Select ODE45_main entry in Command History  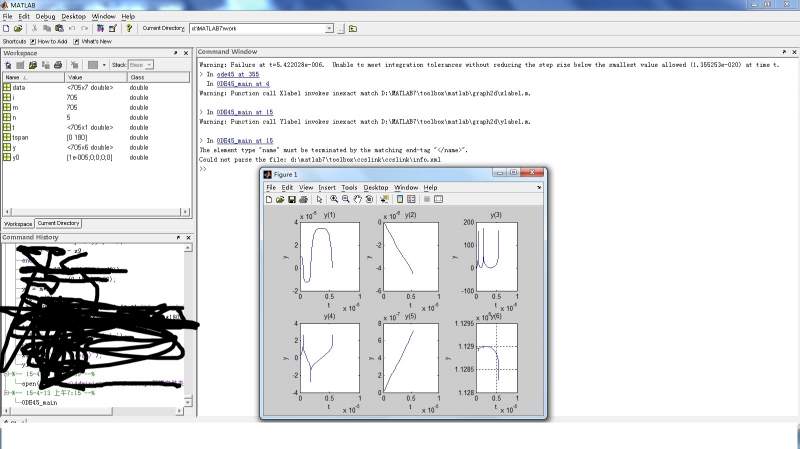39,403
